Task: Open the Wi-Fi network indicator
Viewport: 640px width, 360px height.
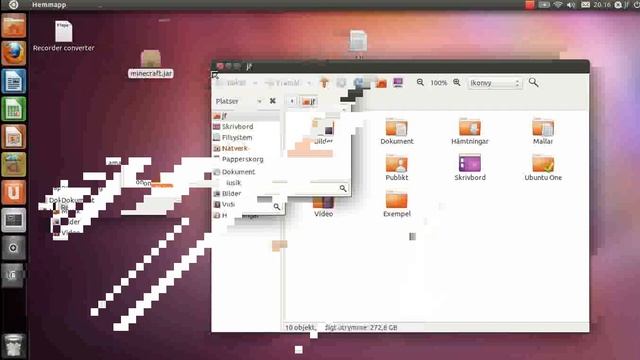Action: pyautogui.click(x=558, y=5)
